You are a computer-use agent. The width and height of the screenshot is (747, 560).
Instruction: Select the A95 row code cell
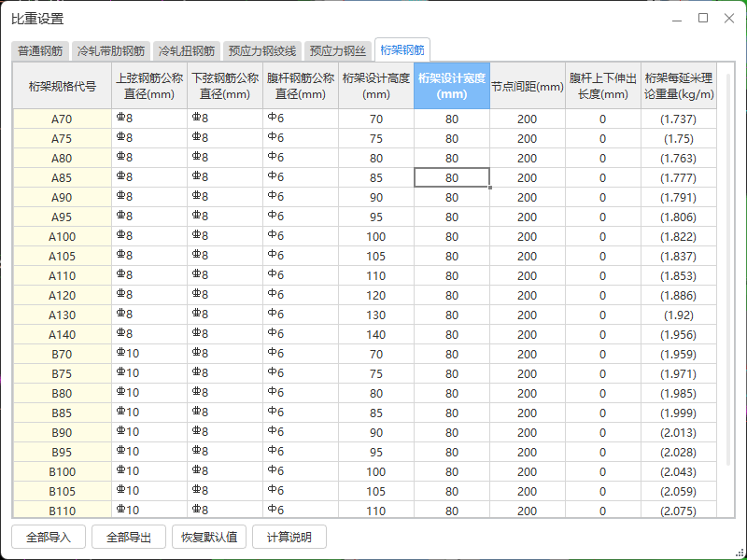click(63, 217)
